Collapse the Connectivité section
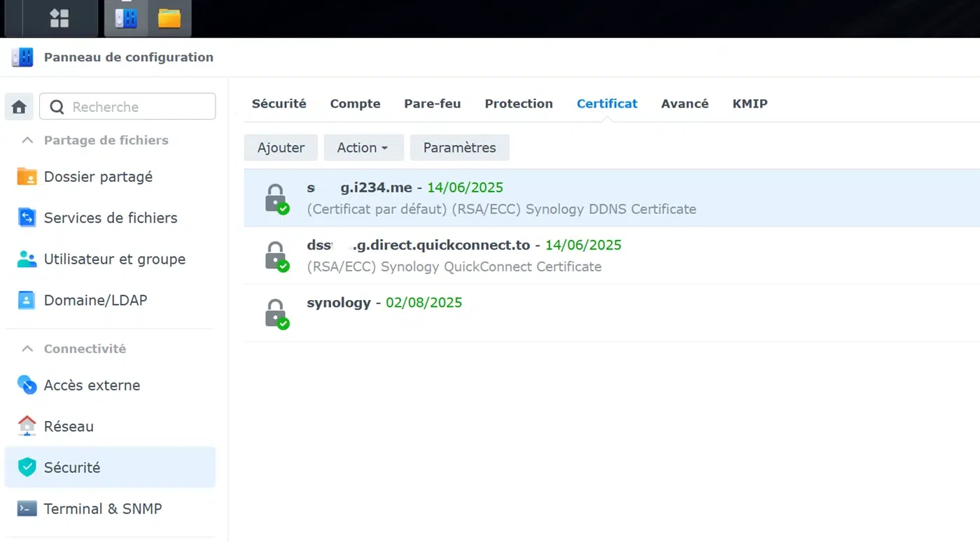The image size is (980, 542). click(x=27, y=348)
